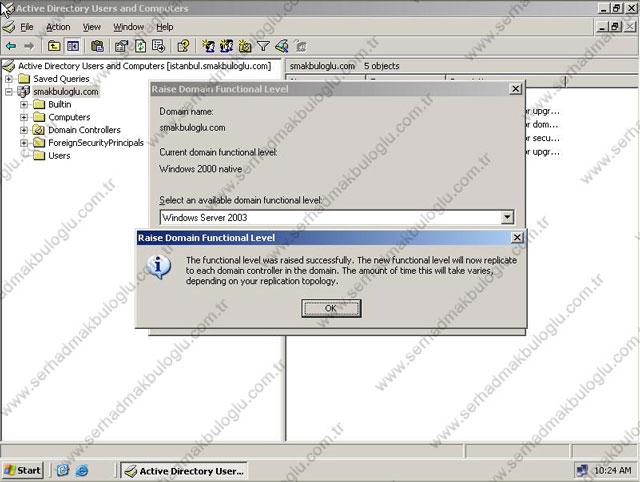Image resolution: width=640 pixels, height=482 pixels.
Task: Open the File menu
Action: (27, 27)
